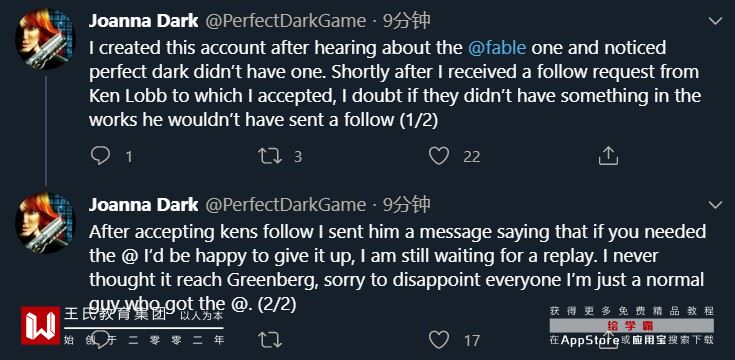
Task: Like the first tweet with 22 likes
Action: (x=439, y=156)
